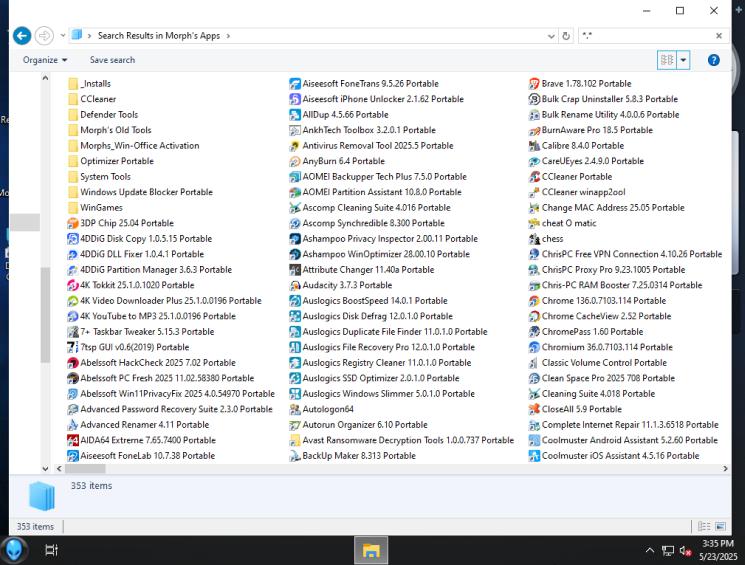Image resolution: width=745 pixels, height=565 pixels.
Task: Select Avast Ransomware Decryption Tools entry
Action: coord(408,441)
